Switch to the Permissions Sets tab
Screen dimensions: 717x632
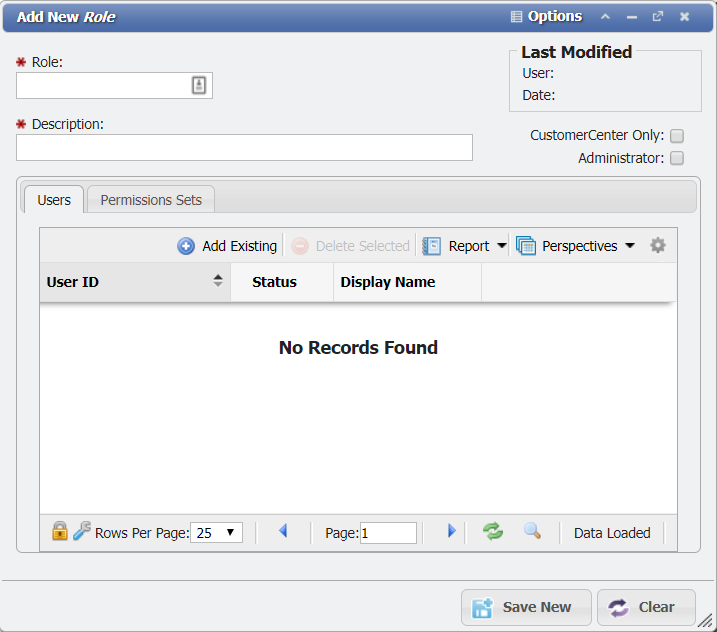[151, 200]
